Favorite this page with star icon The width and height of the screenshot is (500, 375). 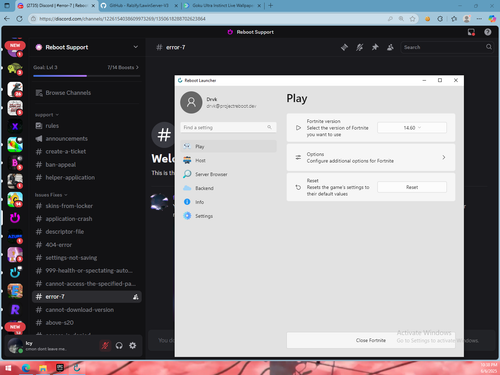(x=413, y=19)
